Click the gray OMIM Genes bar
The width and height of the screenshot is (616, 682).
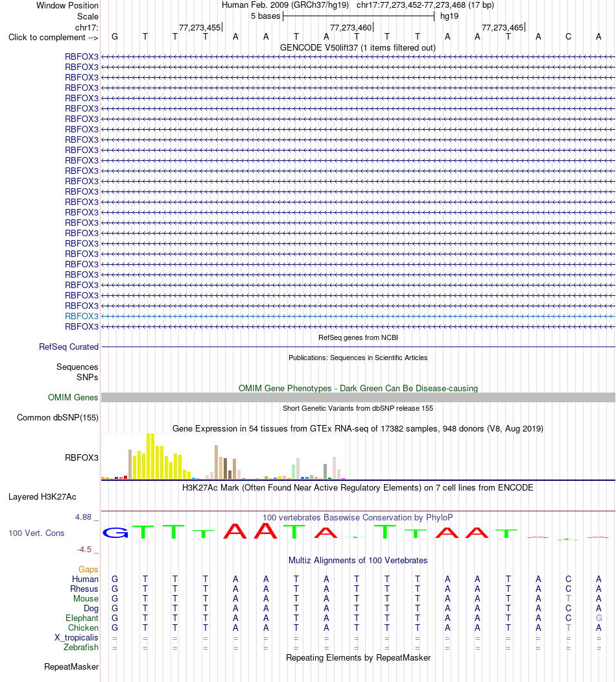click(358, 398)
